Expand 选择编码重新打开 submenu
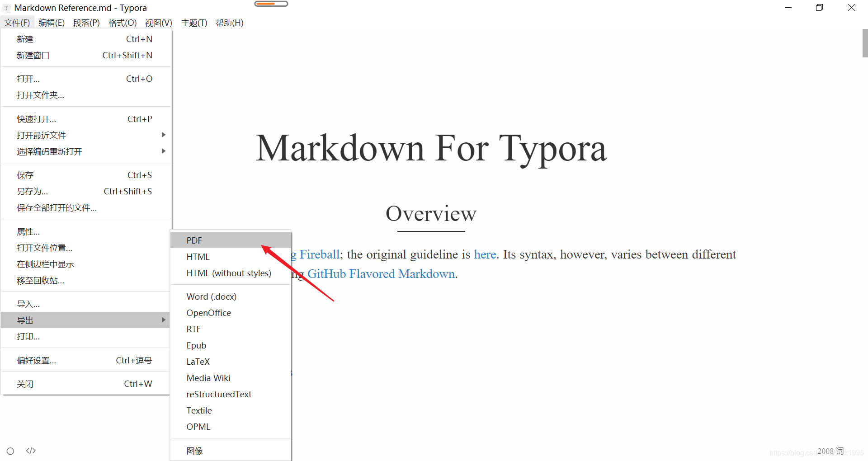The width and height of the screenshot is (868, 461). click(x=86, y=152)
